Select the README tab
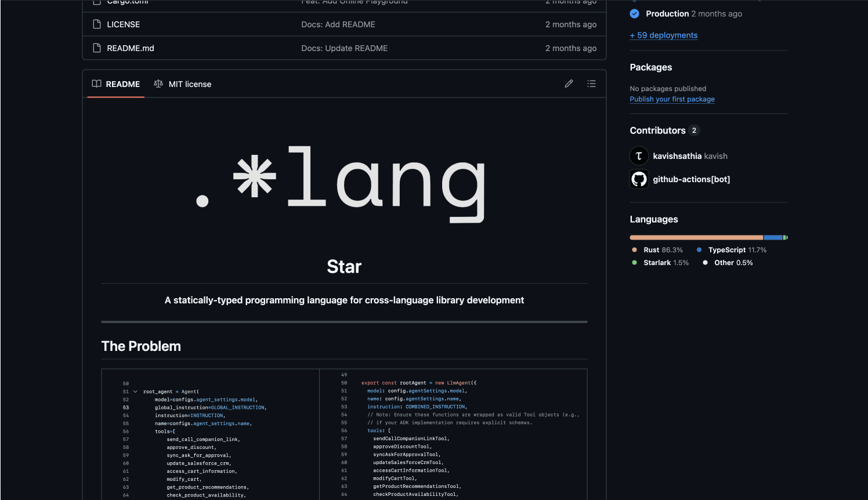Screen dimensions: 868x500 (122, 84)
